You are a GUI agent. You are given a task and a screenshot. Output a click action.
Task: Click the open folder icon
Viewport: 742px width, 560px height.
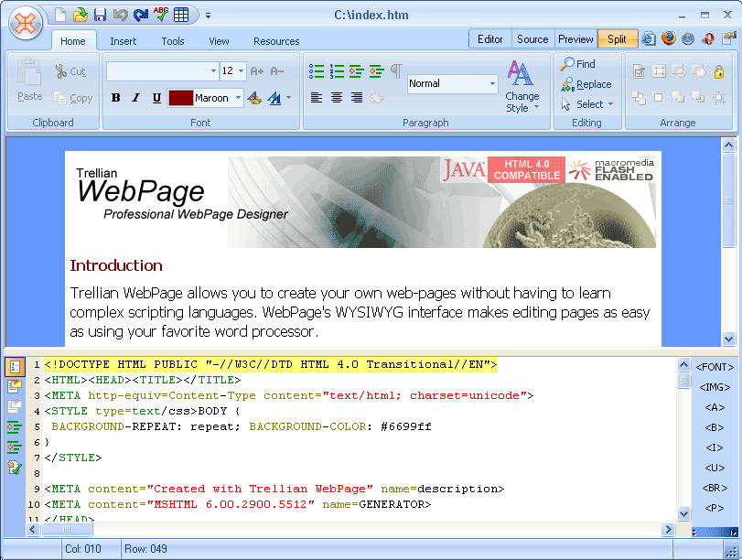pos(80,15)
